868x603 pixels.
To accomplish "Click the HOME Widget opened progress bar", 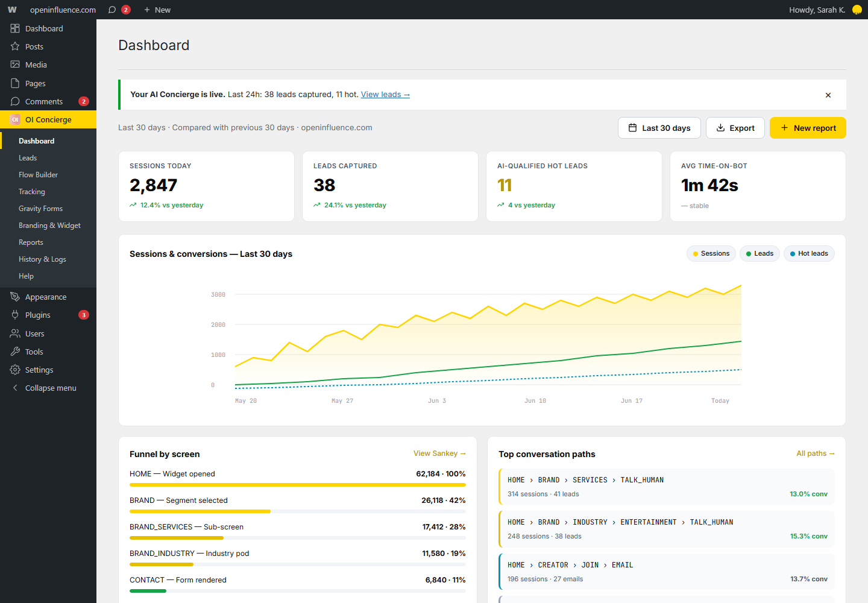I will tap(298, 485).
